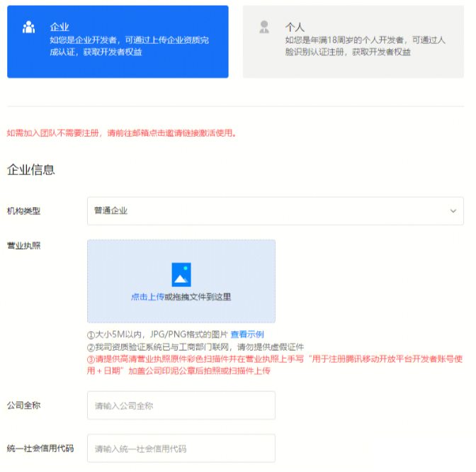Click the 机构类型 field label

tap(23, 211)
